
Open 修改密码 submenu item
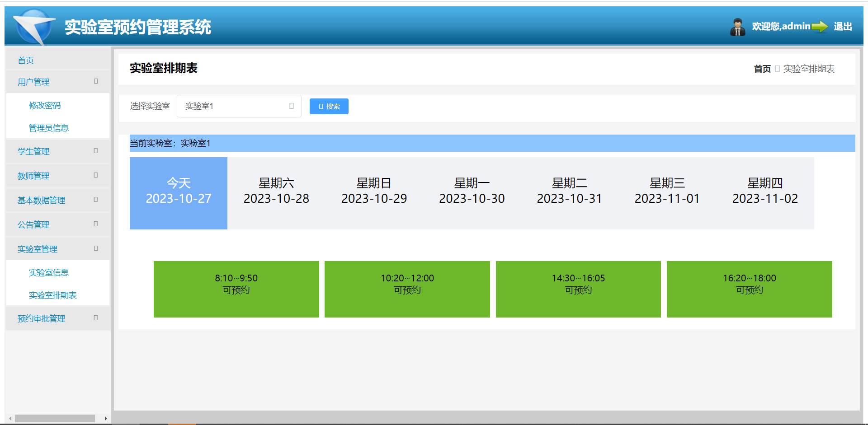45,105
